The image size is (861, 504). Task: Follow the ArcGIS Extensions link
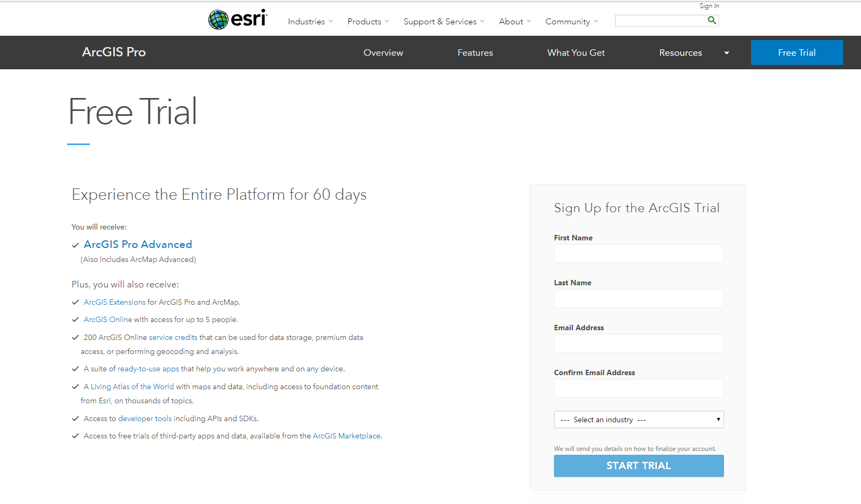pyautogui.click(x=115, y=302)
